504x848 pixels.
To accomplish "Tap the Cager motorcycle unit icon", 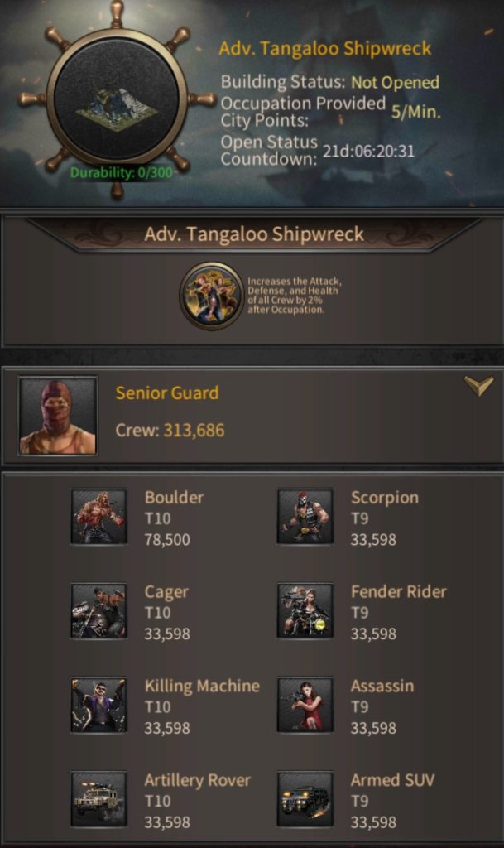I will (98, 610).
